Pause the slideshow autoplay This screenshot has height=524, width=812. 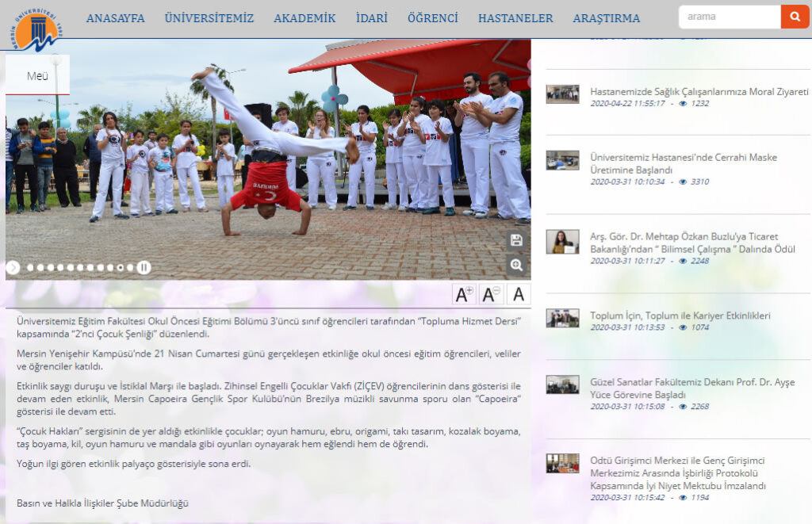pos(144,268)
